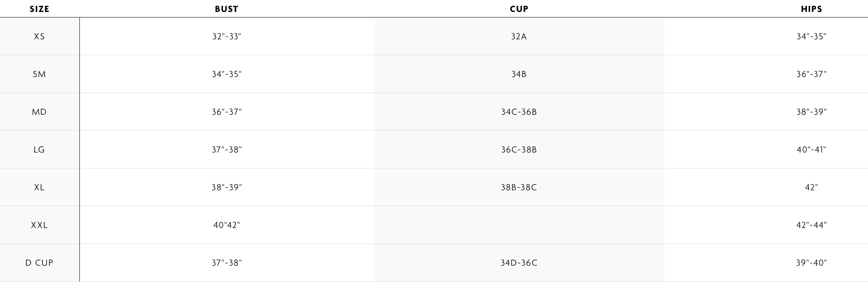Click the 32A cup size cell

[519, 37]
